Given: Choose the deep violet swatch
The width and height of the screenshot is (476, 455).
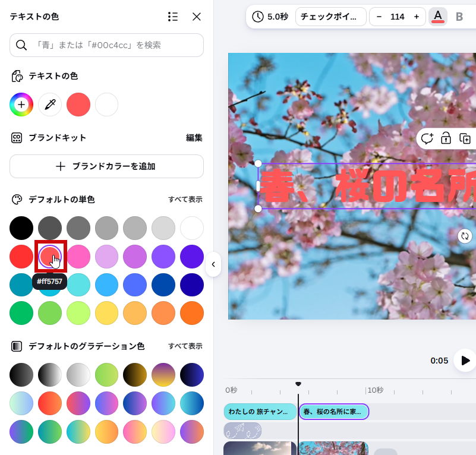Looking at the screenshot, I should coord(192,257).
